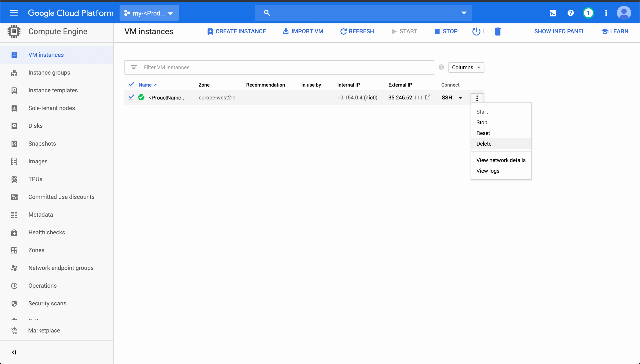Uncheck the ProuctName instance row checkbox
The width and height of the screenshot is (640, 364).
point(131,97)
